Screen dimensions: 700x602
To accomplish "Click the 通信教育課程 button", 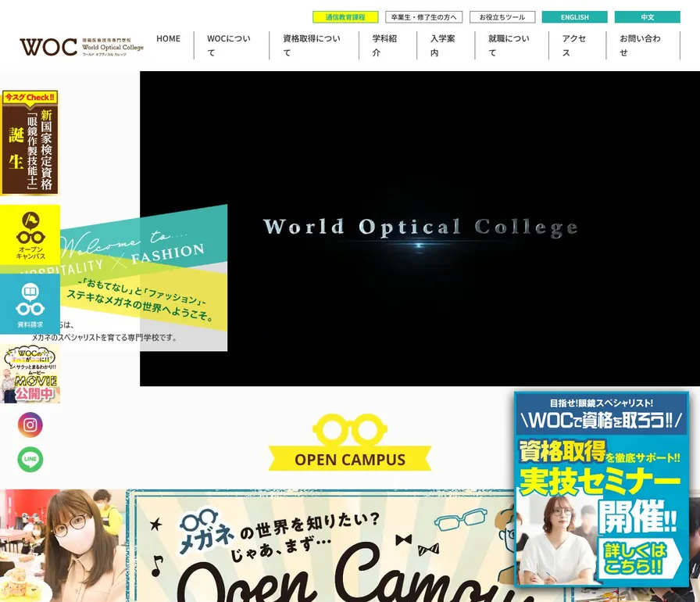I will point(345,17).
